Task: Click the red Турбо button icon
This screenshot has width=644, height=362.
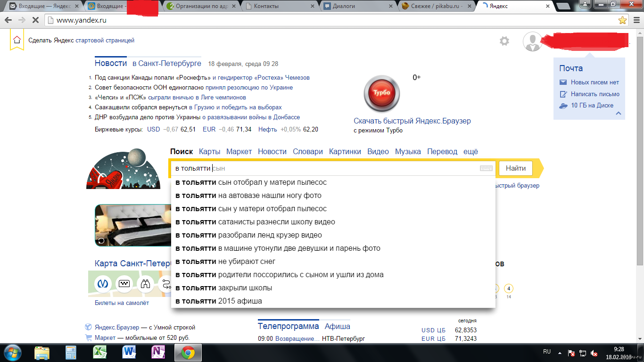Action: tap(382, 93)
